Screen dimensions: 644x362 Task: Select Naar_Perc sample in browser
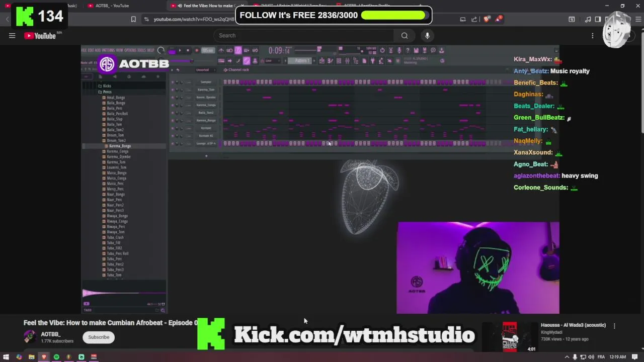113,200
